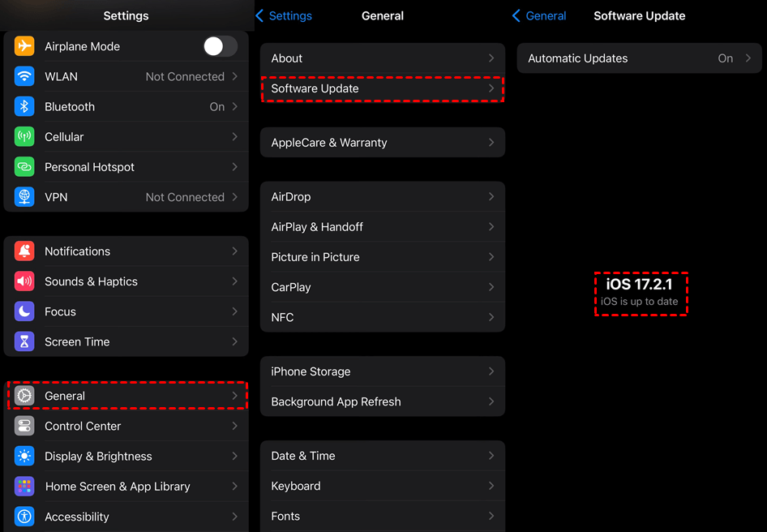Tap VPN Not Connected status

point(185,197)
